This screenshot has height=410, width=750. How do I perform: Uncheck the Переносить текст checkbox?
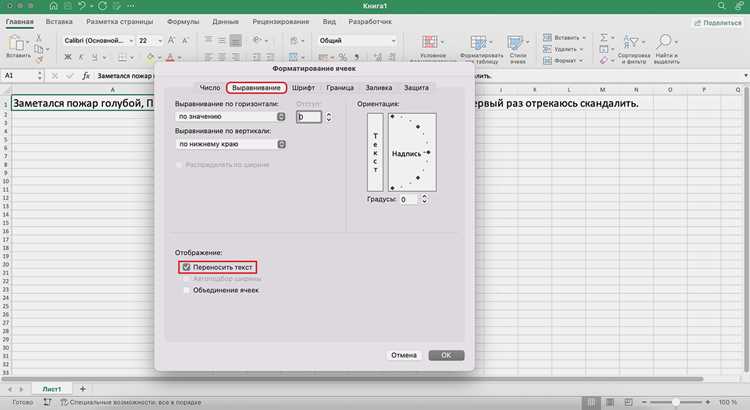click(187, 267)
